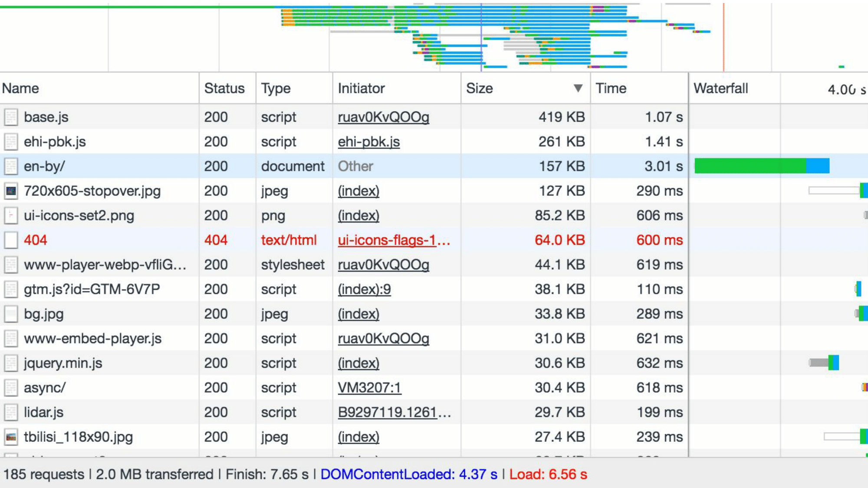Click the jquery.min.js file icon
868x488 pixels.
click(11, 363)
